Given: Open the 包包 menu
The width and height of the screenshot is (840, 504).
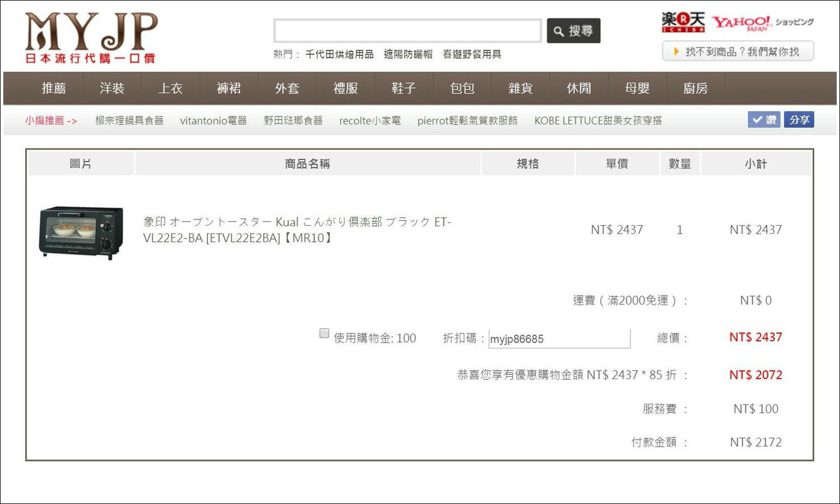Looking at the screenshot, I should 462,88.
